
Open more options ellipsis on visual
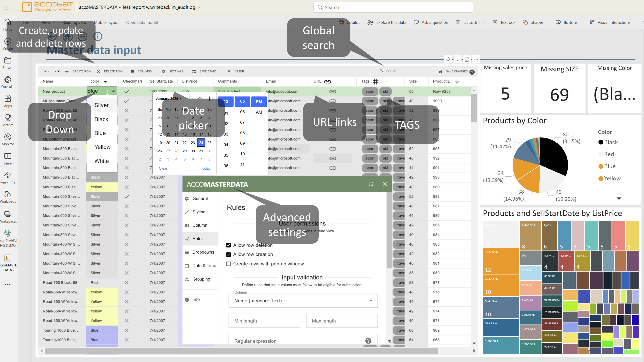[476, 59]
